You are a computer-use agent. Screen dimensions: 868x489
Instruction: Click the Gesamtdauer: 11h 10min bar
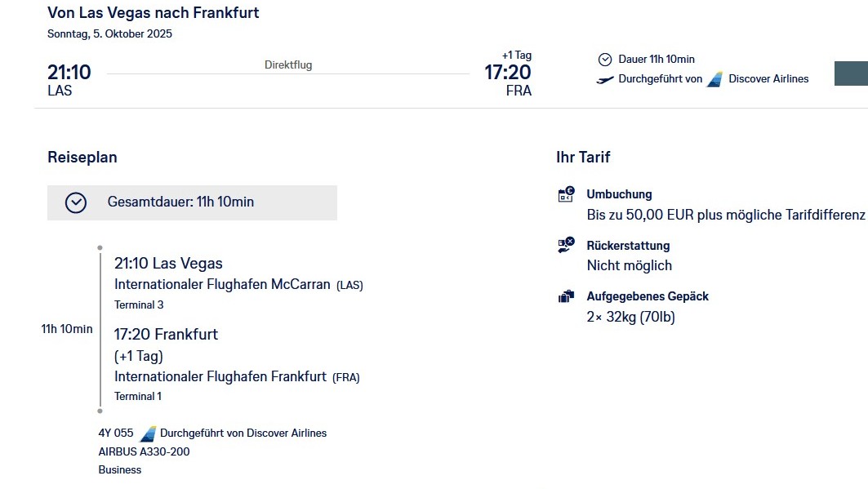tap(192, 202)
